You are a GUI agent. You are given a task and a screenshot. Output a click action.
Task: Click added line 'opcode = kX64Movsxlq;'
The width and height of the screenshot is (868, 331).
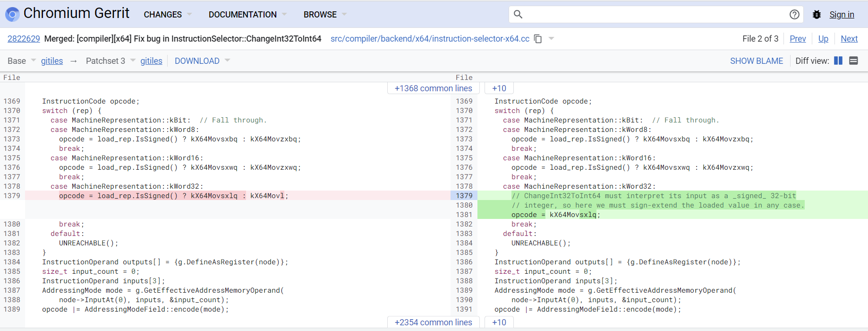[x=556, y=215]
